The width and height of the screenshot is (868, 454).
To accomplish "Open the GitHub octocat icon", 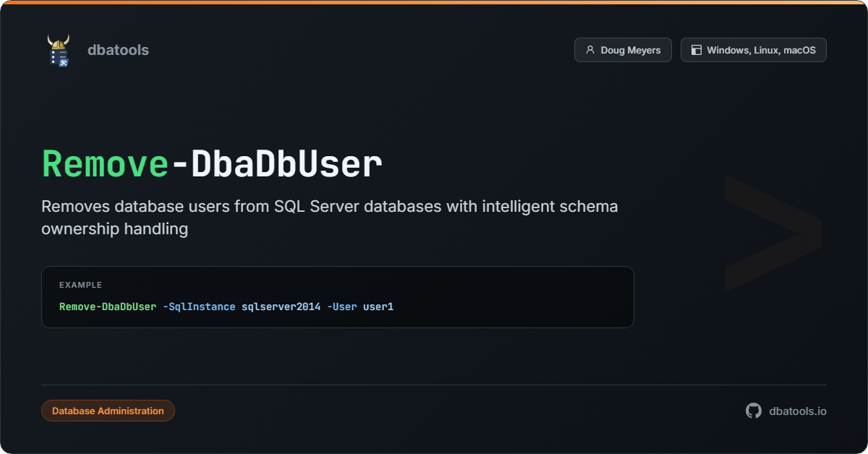I will pyautogui.click(x=754, y=411).
